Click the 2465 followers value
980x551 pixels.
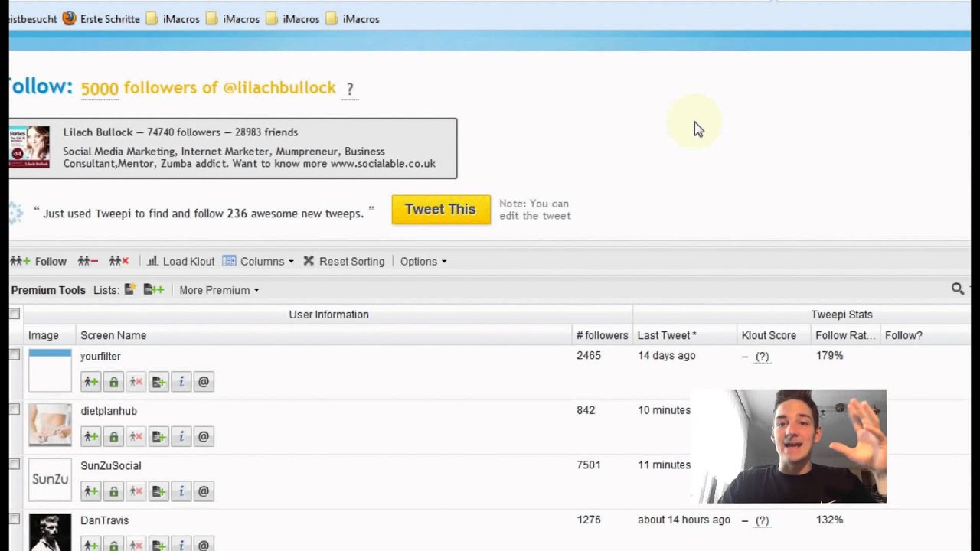click(x=589, y=355)
